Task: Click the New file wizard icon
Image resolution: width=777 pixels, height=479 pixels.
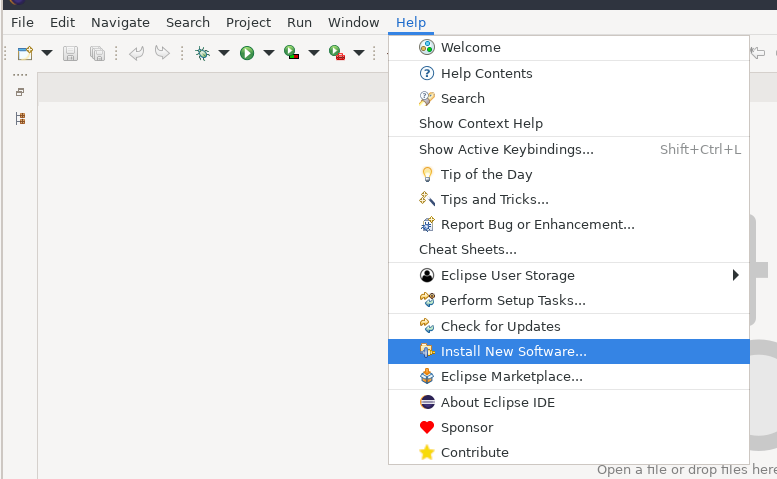Action: (26, 53)
